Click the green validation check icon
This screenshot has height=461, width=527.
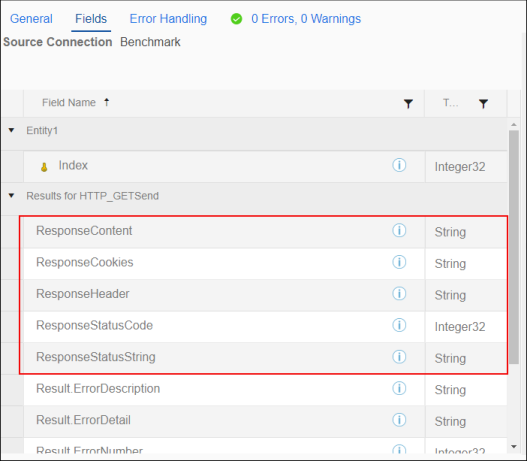(x=236, y=19)
